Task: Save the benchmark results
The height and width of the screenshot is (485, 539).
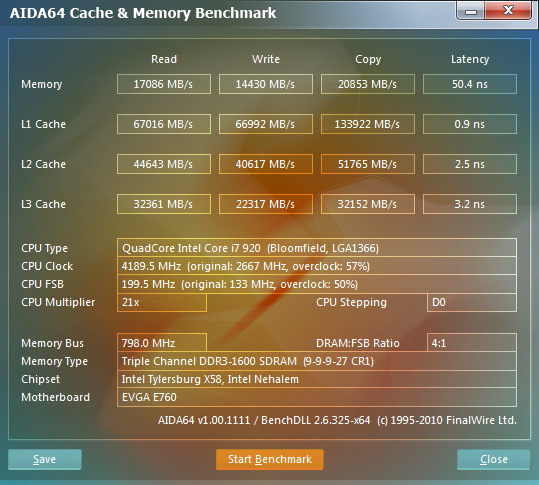Action: coord(45,459)
